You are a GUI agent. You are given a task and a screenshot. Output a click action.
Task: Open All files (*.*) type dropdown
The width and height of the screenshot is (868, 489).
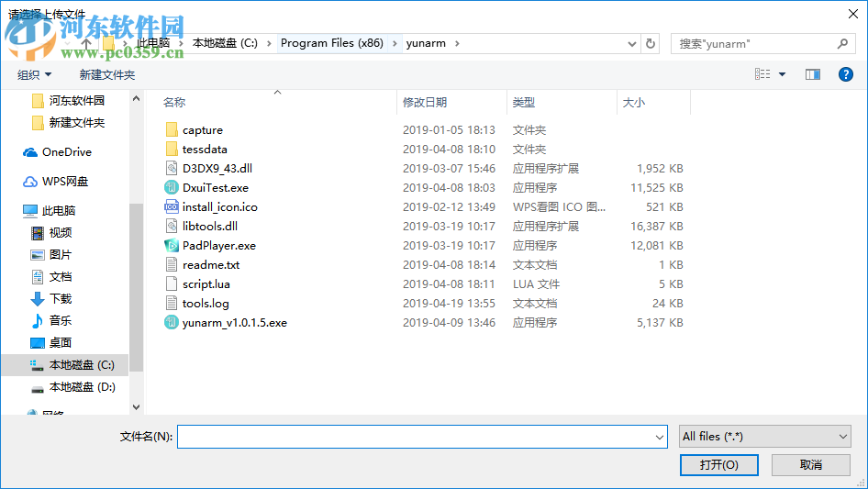(764, 437)
